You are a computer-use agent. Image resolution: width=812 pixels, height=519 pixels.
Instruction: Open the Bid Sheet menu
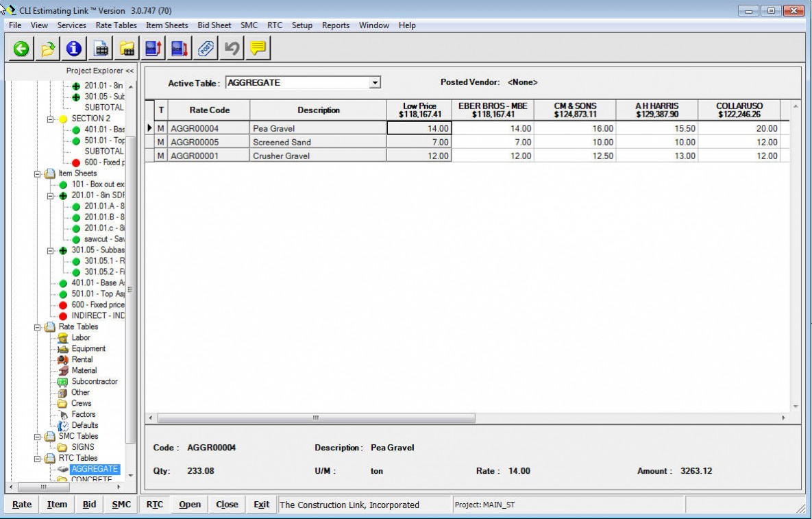click(x=214, y=25)
